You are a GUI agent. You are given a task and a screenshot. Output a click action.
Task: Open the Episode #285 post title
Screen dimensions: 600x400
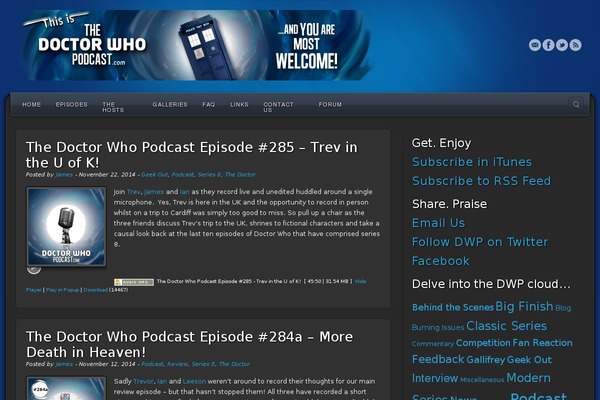(x=191, y=155)
